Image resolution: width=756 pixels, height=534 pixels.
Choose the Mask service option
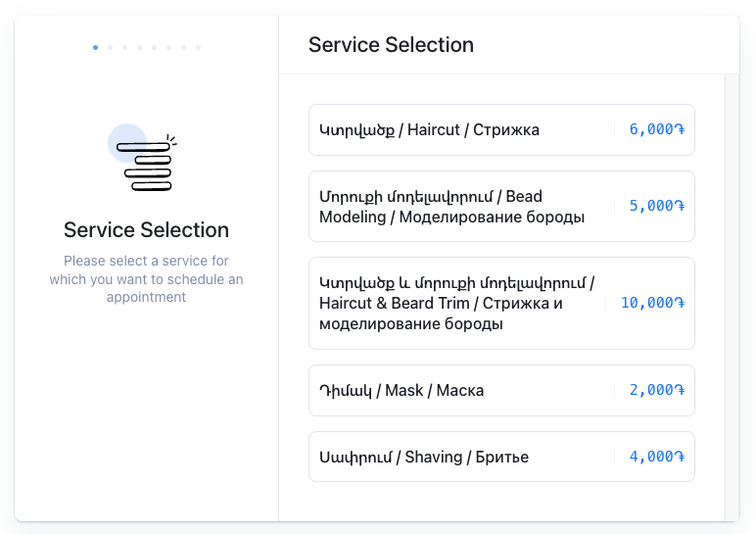click(460, 390)
